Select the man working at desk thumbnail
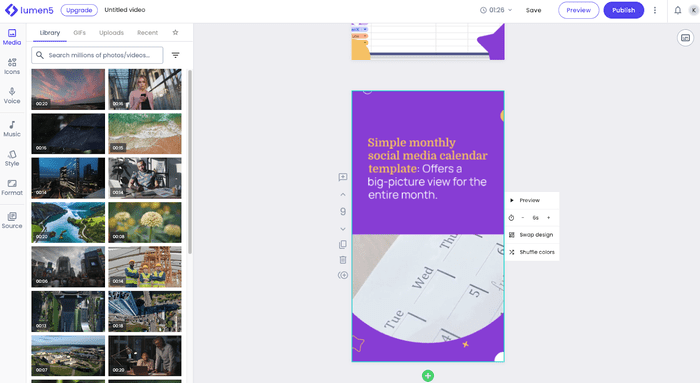This screenshot has width=700, height=383. pos(145,178)
